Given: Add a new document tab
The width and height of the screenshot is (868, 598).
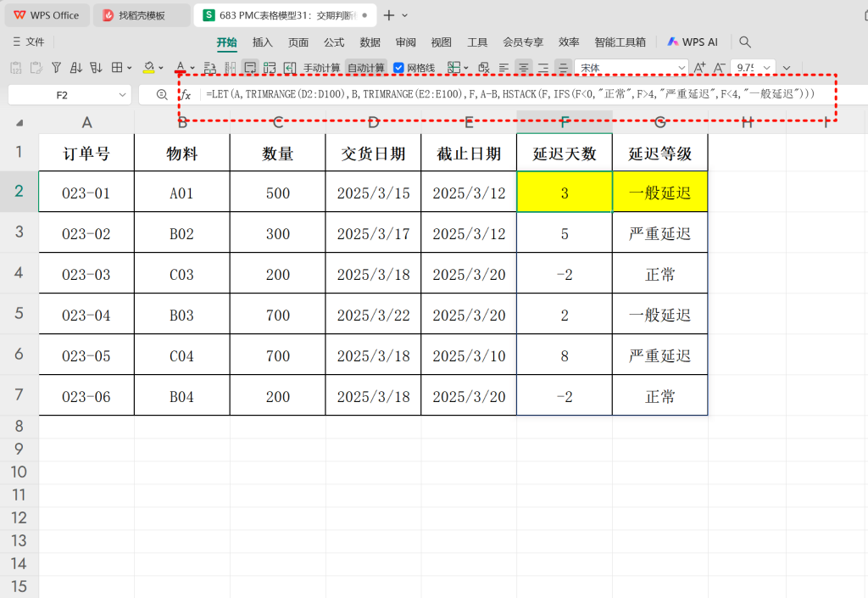Looking at the screenshot, I should (x=389, y=15).
